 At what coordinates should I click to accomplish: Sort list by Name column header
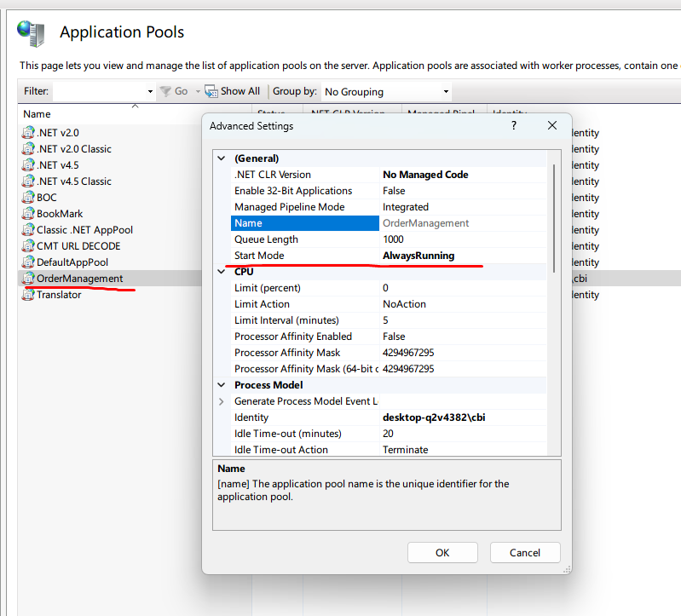37,114
